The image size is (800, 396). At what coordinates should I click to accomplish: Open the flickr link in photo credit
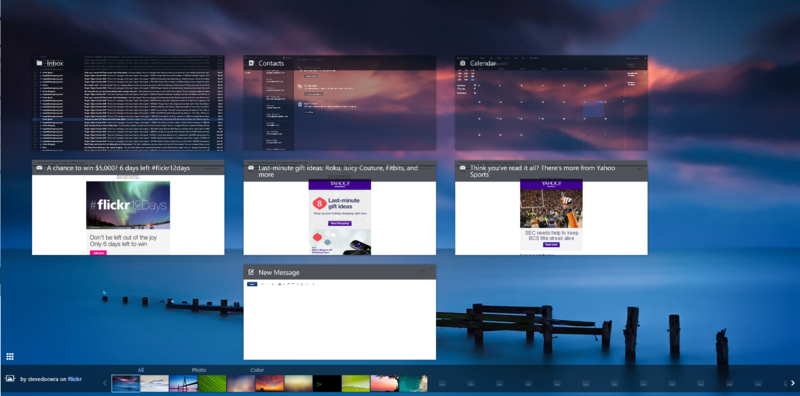(x=75, y=379)
